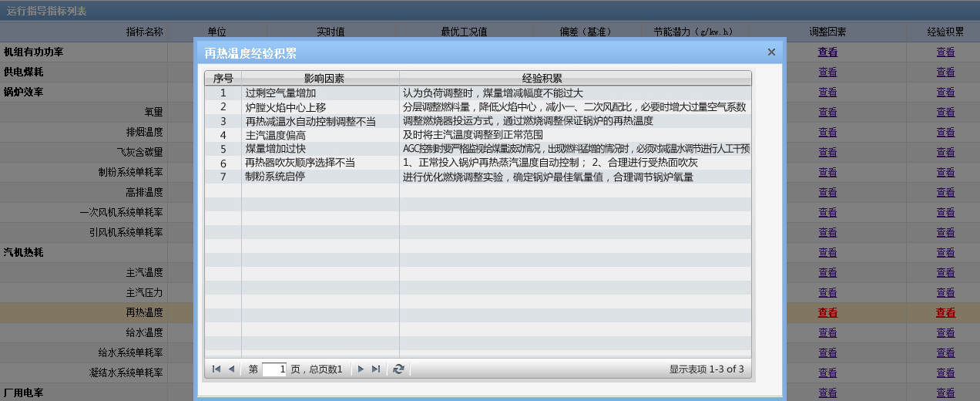Sort by the 影响因素 column header

point(321,78)
